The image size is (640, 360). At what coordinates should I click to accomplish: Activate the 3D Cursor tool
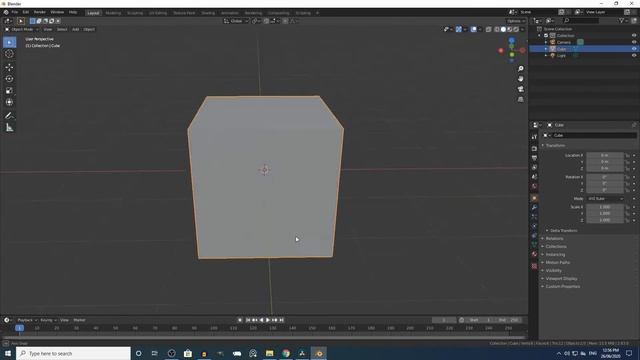(x=9, y=53)
